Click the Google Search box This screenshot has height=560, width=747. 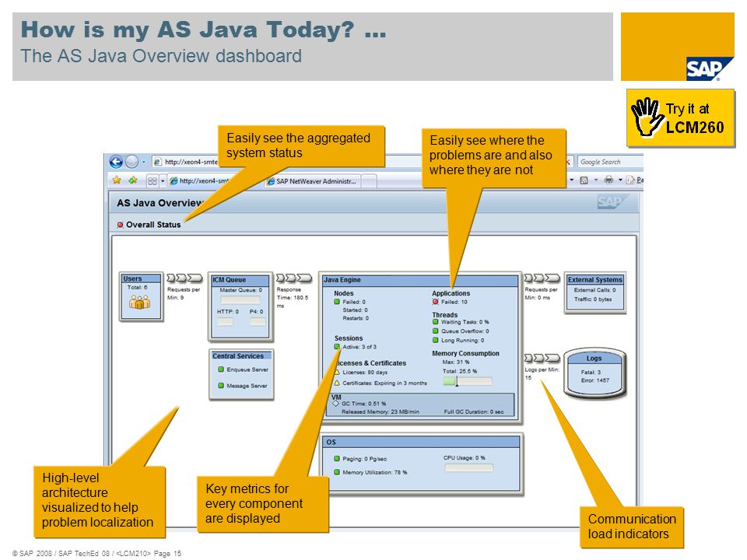[610, 162]
